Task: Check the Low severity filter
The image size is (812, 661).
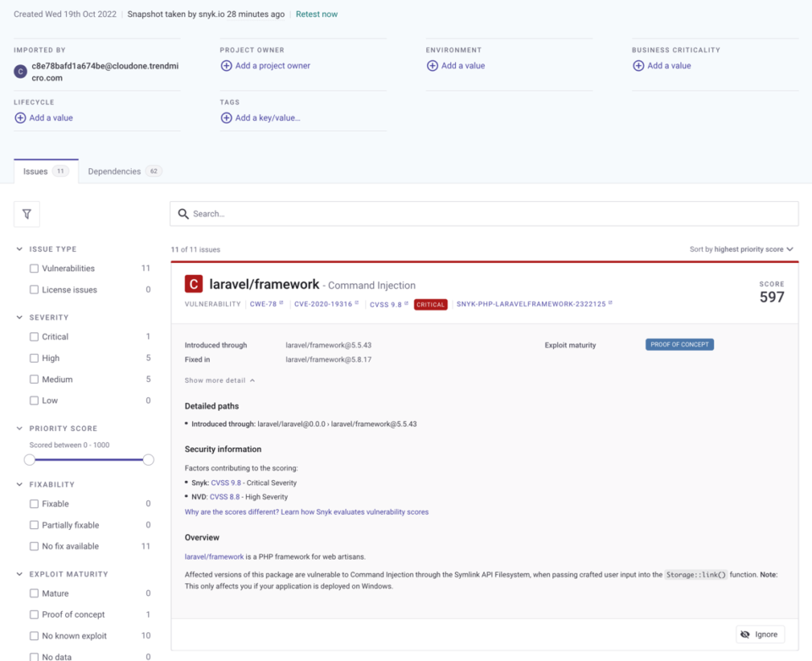Action: [34, 401]
